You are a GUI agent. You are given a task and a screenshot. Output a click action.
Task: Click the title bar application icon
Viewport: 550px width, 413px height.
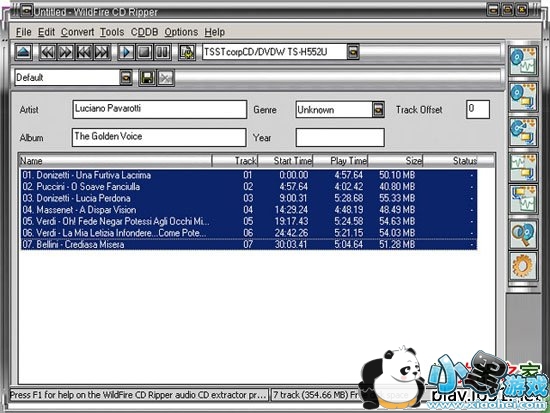point(26,11)
